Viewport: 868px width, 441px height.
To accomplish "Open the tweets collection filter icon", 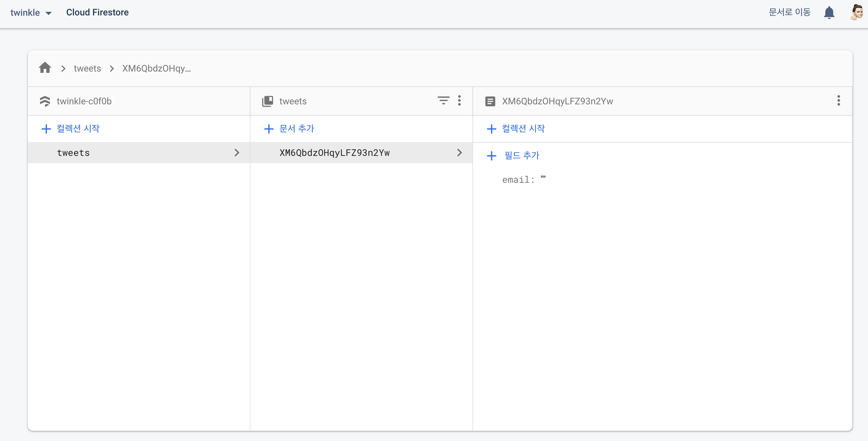I will [x=443, y=100].
